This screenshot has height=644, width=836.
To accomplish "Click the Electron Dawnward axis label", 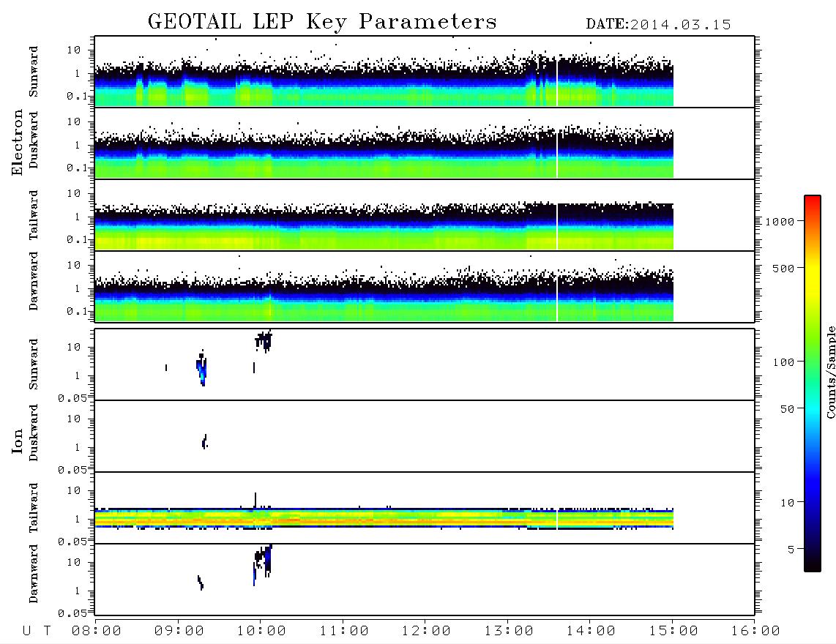I will (34, 281).
